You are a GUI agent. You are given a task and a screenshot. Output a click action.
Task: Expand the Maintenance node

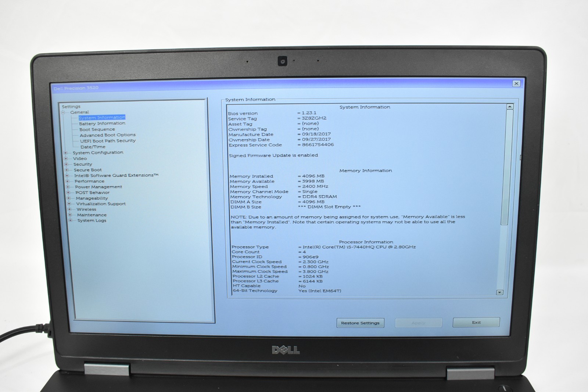coord(70,215)
